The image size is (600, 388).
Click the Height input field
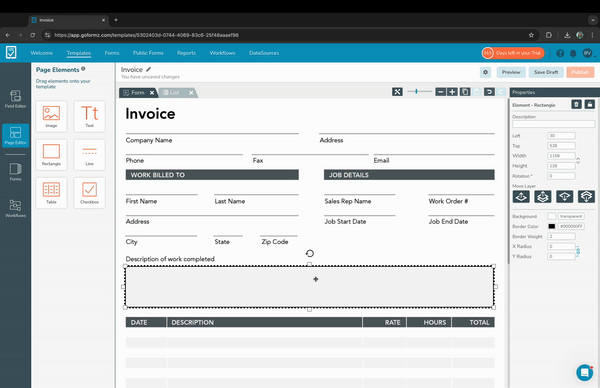(x=561, y=166)
